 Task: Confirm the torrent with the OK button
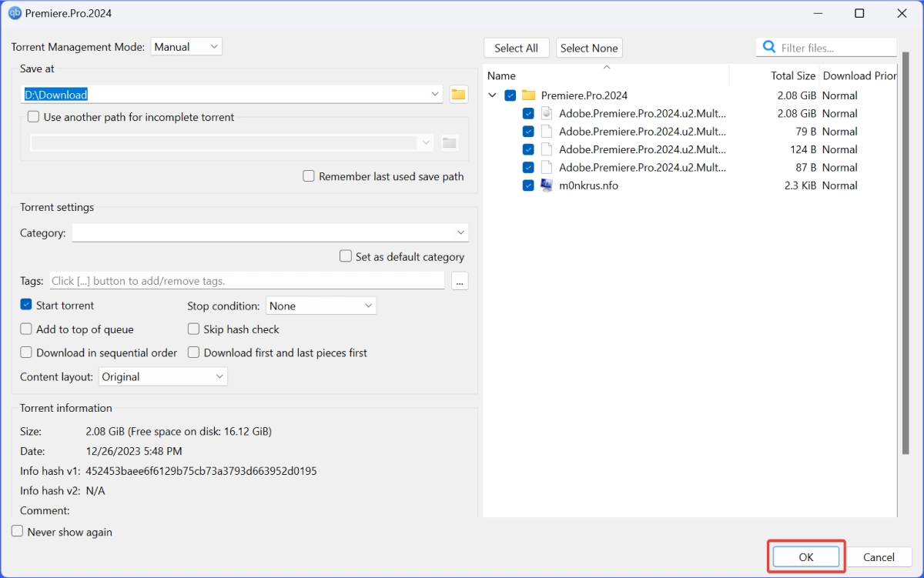(x=806, y=557)
